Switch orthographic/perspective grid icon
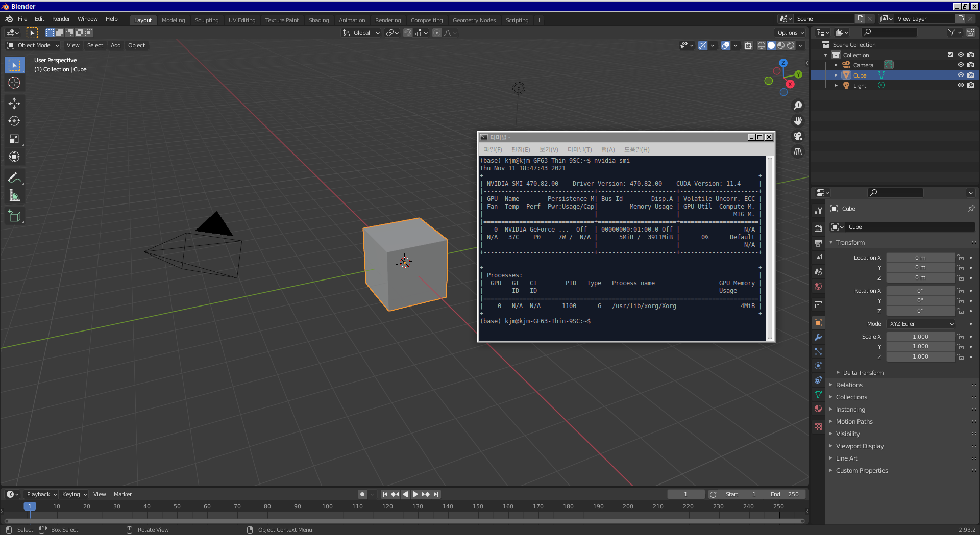Screen dimensions: 980x535 point(798,152)
